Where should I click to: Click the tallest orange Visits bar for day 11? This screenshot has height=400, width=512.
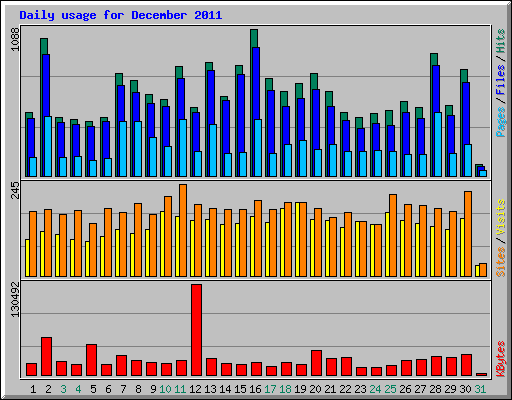pyautogui.click(x=183, y=230)
